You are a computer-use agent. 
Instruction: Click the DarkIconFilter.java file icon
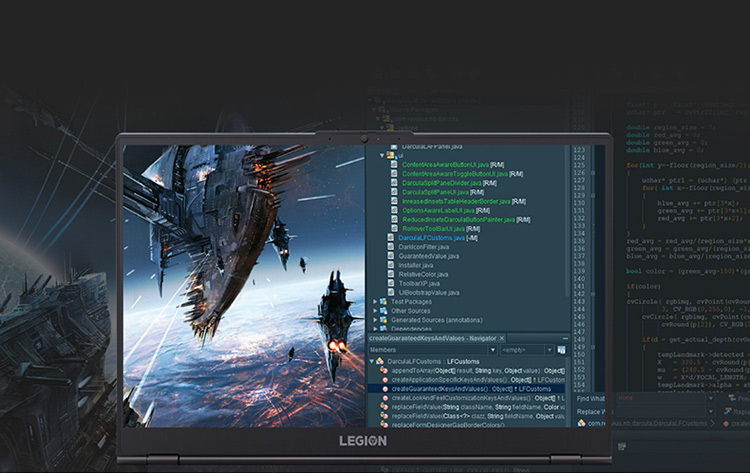pyautogui.click(x=390, y=247)
